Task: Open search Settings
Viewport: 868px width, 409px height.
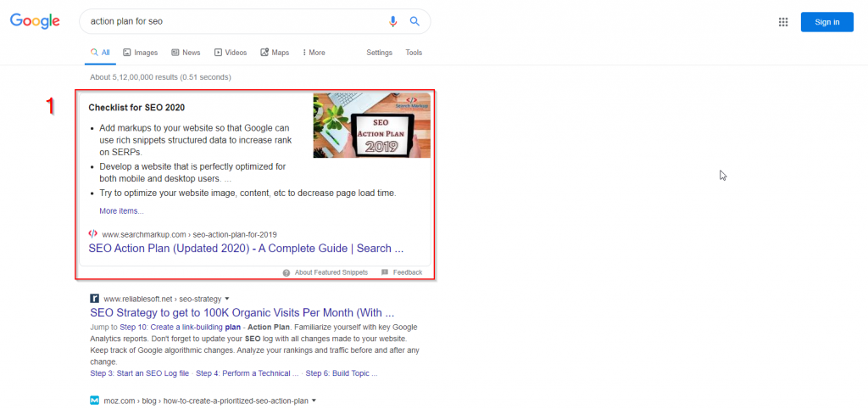Action: point(379,53)
